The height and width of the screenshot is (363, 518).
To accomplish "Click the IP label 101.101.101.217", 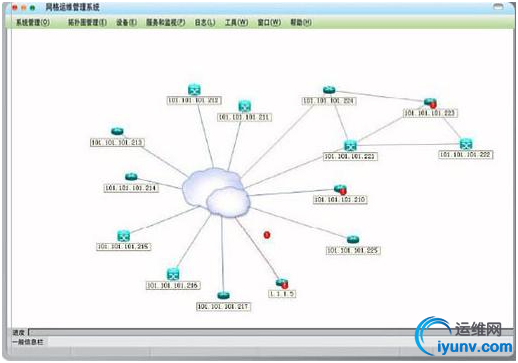I will point(223,307).
